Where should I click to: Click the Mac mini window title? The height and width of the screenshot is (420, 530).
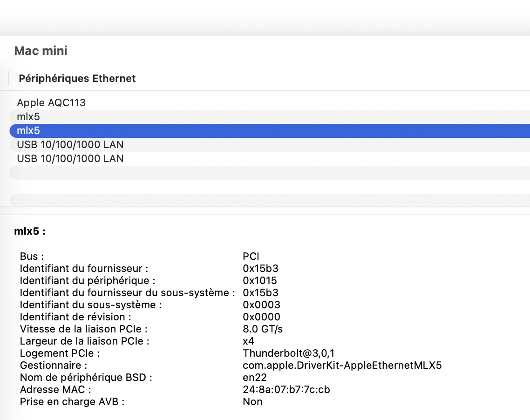tap(41, 51)
